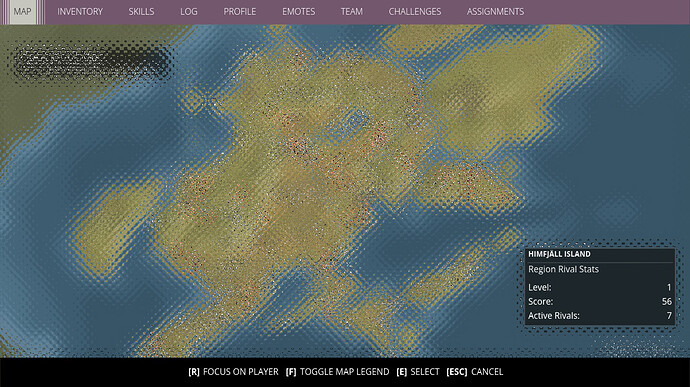The width and height of the screenshot is (690, 387).
Task: Select the EMOTES tab
Action: pos(298,12)
